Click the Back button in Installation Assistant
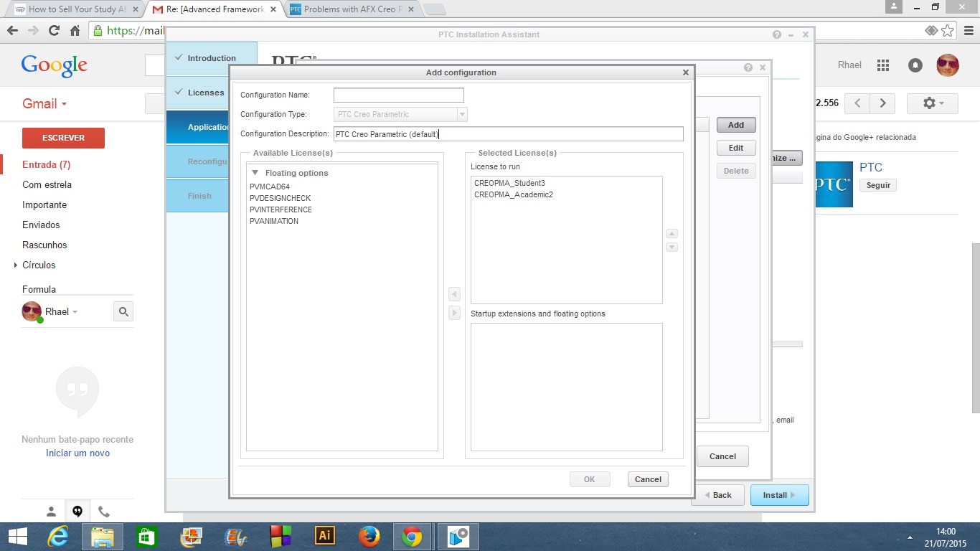Screen dimensions: 980x551 coord(717,495)
